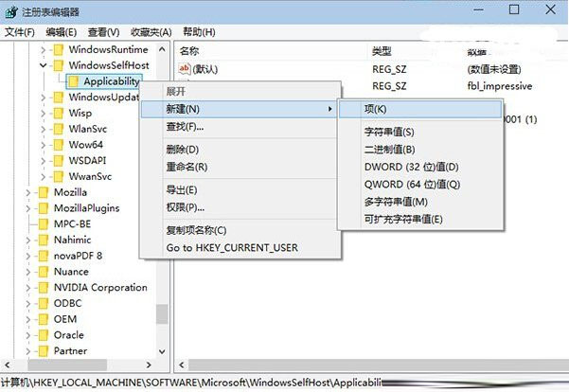Open the 文件(F) menu

pos(19,30)
